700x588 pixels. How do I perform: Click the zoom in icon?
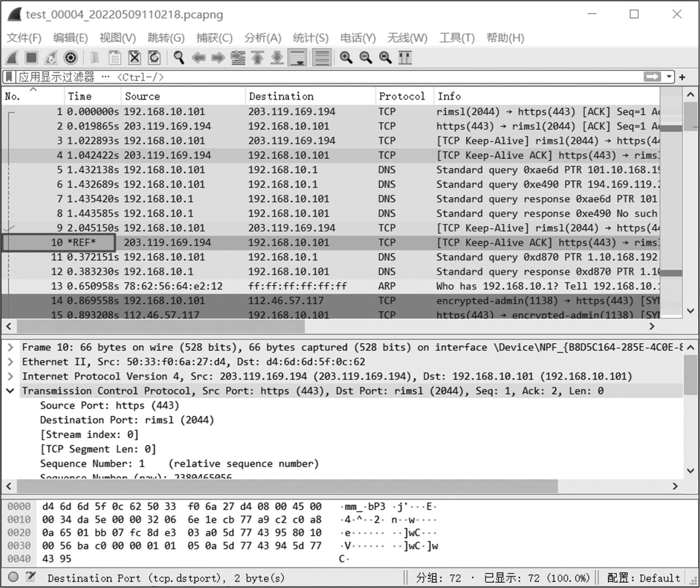point(346,58)
